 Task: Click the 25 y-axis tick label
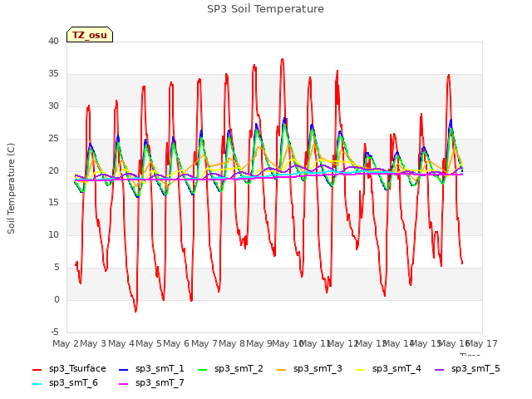(x=53, y=139)
